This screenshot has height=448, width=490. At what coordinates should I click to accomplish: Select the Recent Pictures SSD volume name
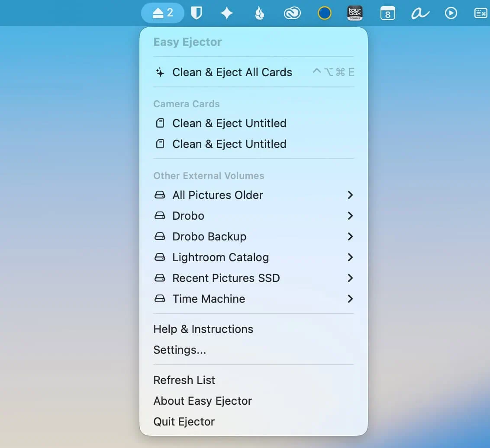click(x=226, y=278)
